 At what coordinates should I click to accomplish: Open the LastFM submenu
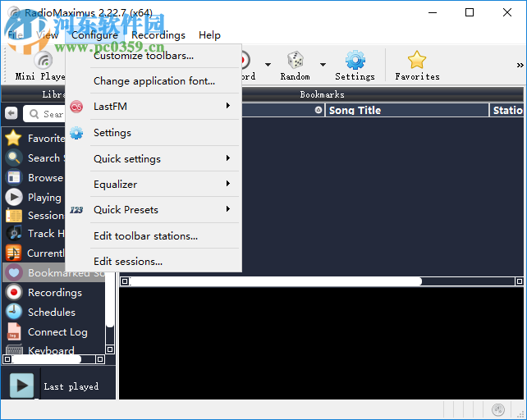[x=154, y=107]
